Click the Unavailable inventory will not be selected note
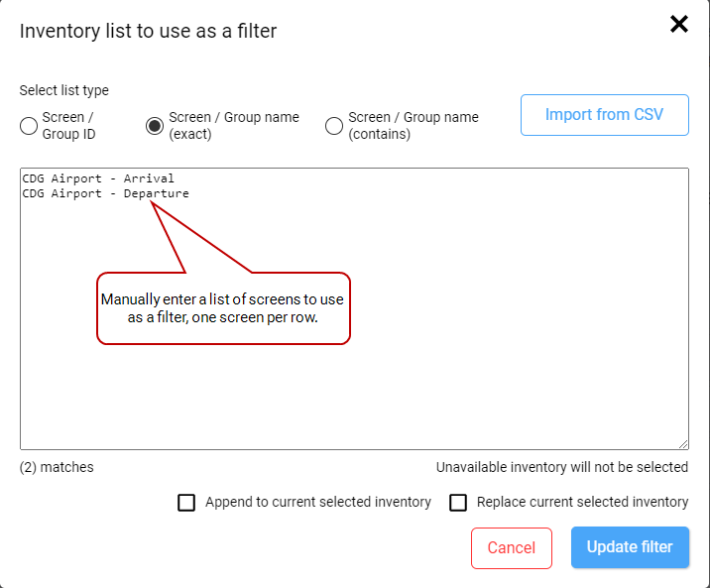 click(562, 467)
